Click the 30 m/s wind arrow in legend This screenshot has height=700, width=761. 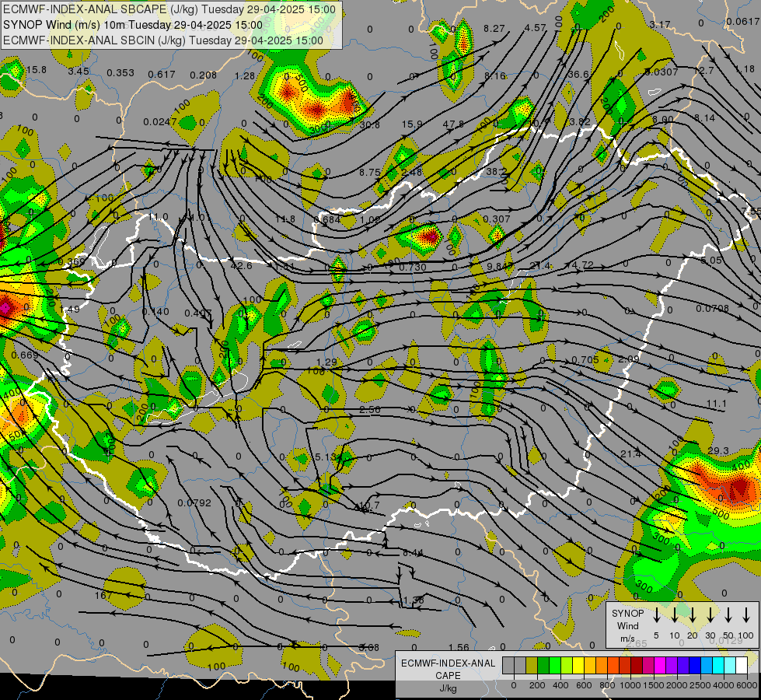[x=710, y=615]
